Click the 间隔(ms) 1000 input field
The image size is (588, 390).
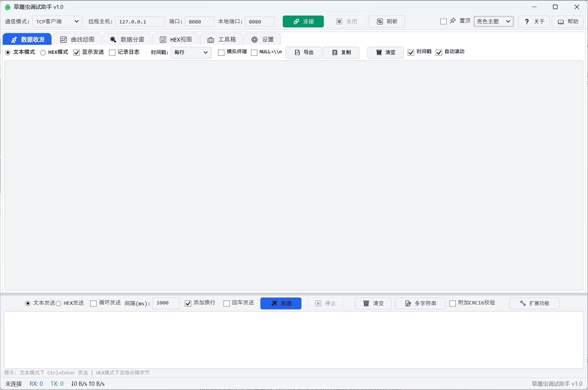[x=166, y=303]
